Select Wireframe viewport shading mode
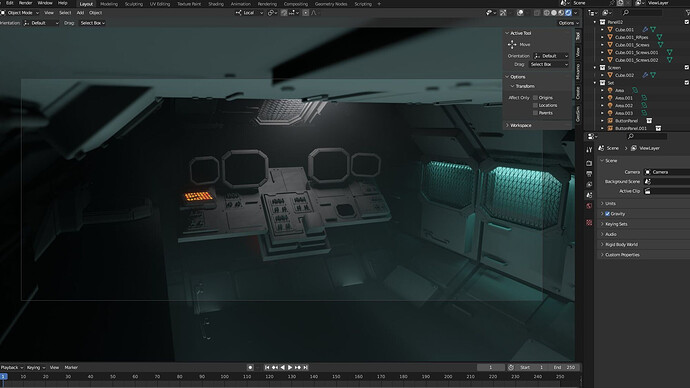The width and height of the screenshot is (690, 388). tap(547, 13)
